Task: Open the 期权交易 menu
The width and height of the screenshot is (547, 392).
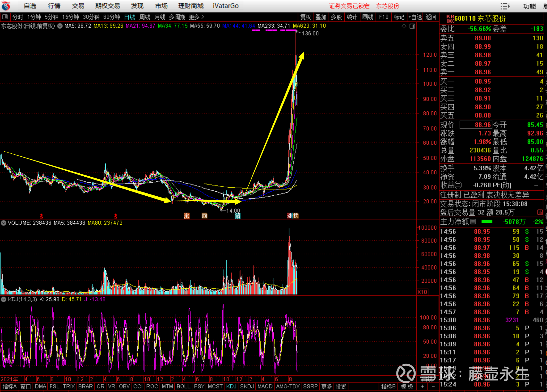Action: pyautogui.click(x=107, y=6)
